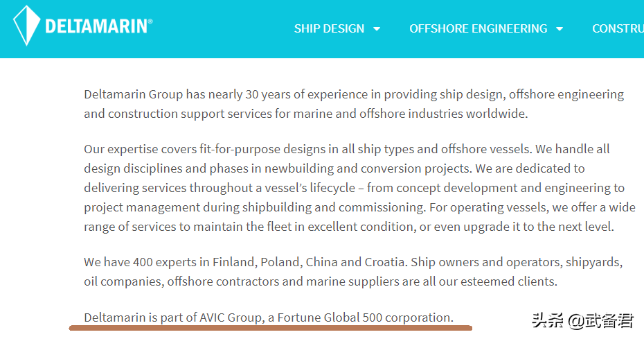Screen dimensions: 644x339
Task: Click the registered trademark symbol beside DELTAMARIN
Action: point(150,21)
